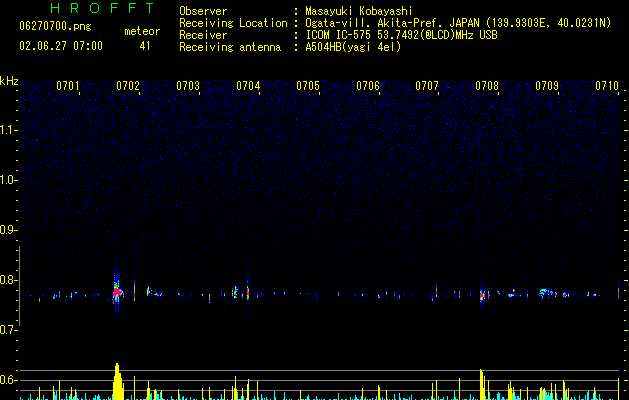Select the ICOM IC-575 receiver description
Screen dimensions: 629x400
tap(402, 35)
